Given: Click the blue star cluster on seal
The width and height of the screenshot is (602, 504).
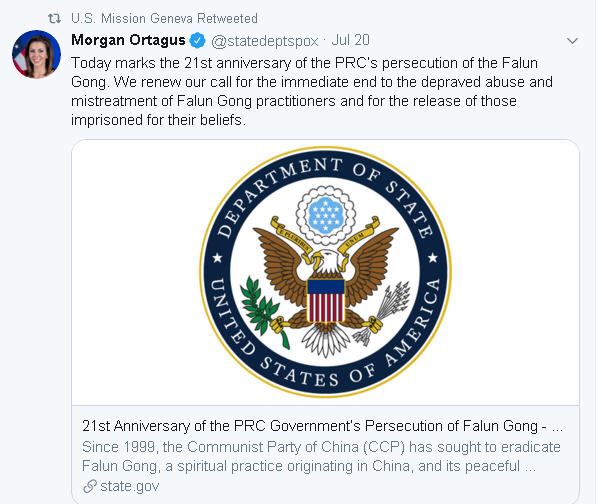Looking at the screenshot, I should pos(325,212).
